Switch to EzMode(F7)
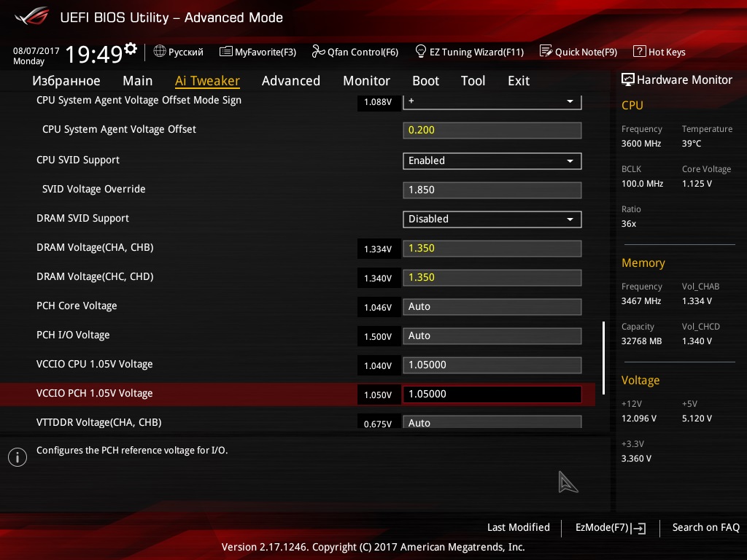Image resolution: width=747 pixels, height=560 pixels. 611,528
